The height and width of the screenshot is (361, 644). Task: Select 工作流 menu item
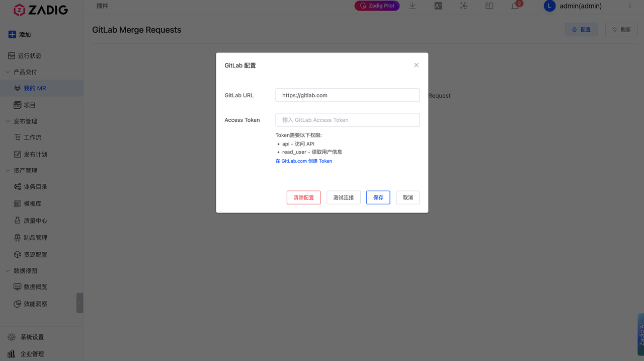(x=33, y=137)
